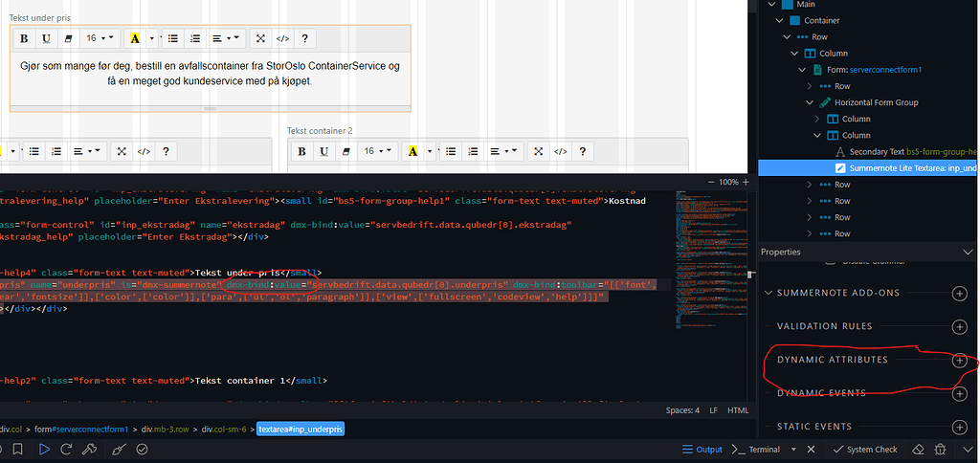Toggle fullscreen in Tekst container 2 editor

(x=538, y=151)
